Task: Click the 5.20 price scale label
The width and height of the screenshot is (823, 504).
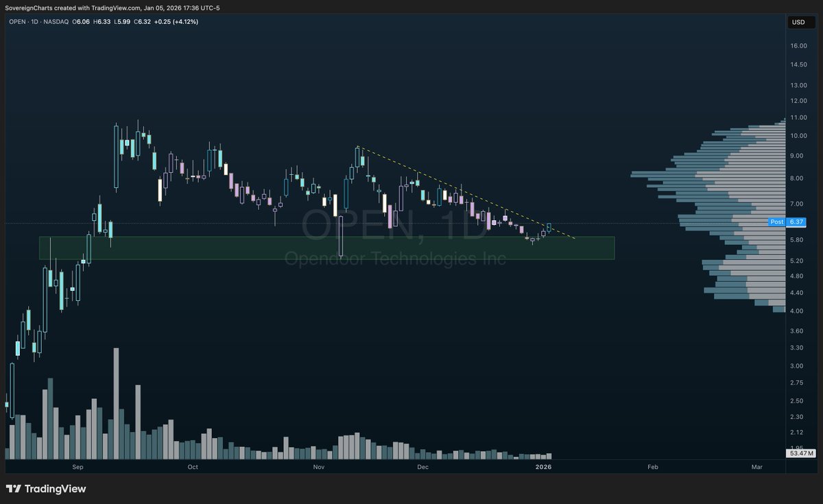Action: point(798,261)
